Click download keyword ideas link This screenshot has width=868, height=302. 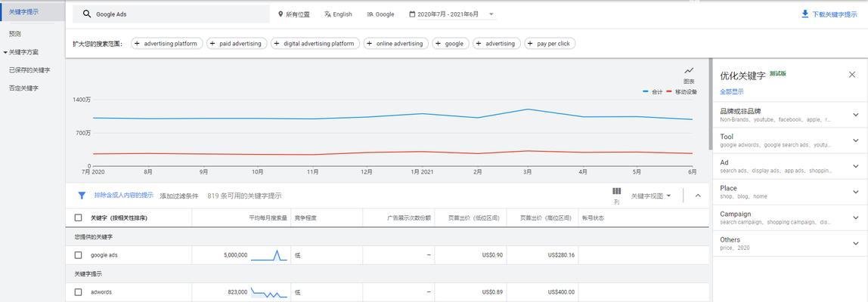834,14
